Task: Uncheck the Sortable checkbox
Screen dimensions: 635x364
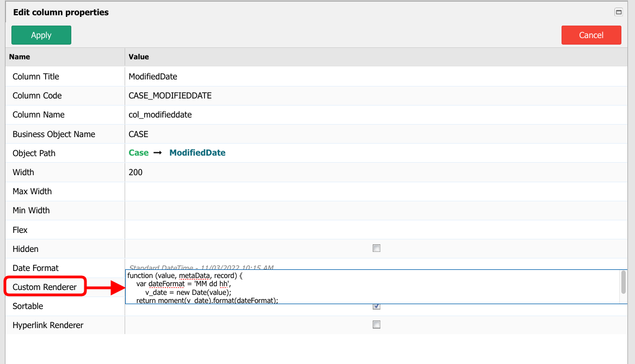Action: coord(377,306)
